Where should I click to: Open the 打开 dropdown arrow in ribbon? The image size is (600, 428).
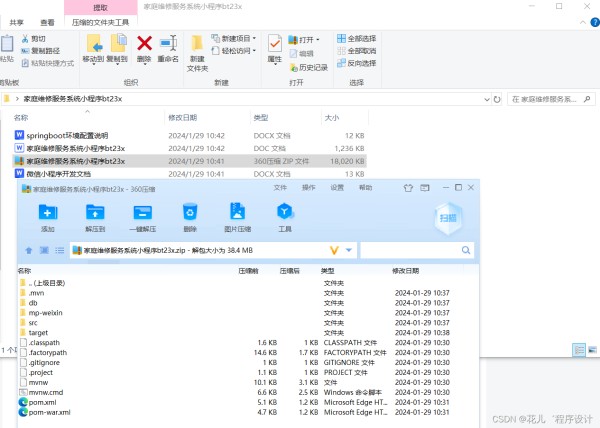318,40
